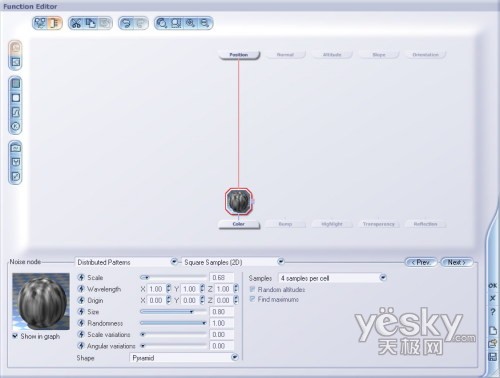Viewport: 500px width, 378px height.
Task: Click the Cut scissors icon in toolbar
Action: 76,23
